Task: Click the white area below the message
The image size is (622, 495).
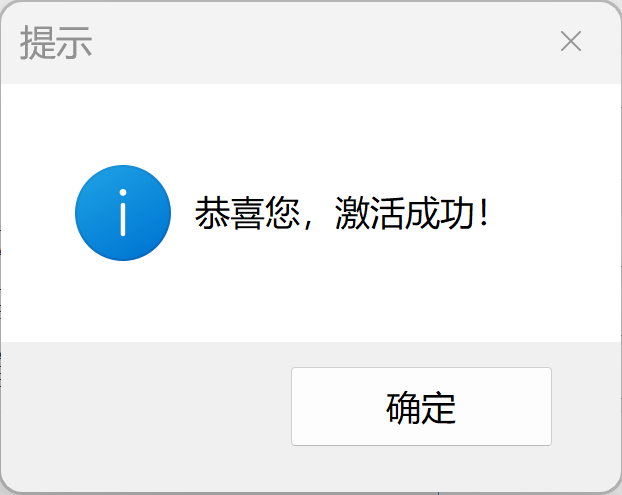Action: coord(311,301)
